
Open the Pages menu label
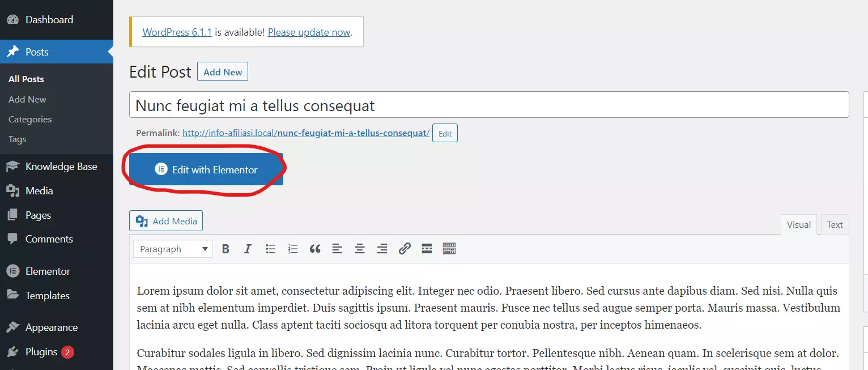point(38,215)
